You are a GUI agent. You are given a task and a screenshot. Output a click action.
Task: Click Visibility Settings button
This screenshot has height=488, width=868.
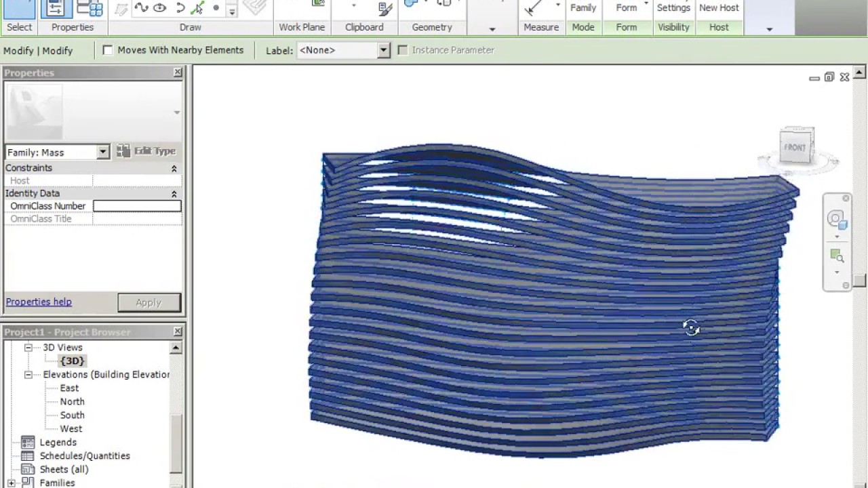tap(673, 8)
